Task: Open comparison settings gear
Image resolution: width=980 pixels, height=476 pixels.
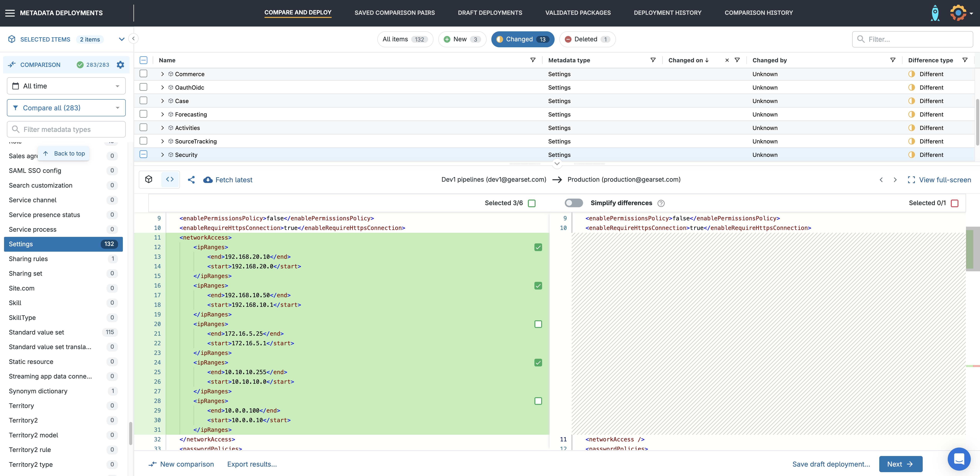Action: (x=120, y=65)
